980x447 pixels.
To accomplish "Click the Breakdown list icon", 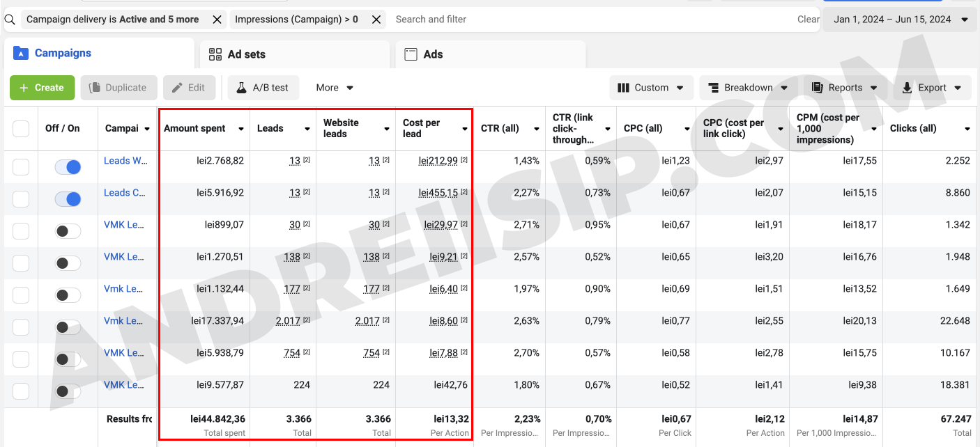I will 714,88.
